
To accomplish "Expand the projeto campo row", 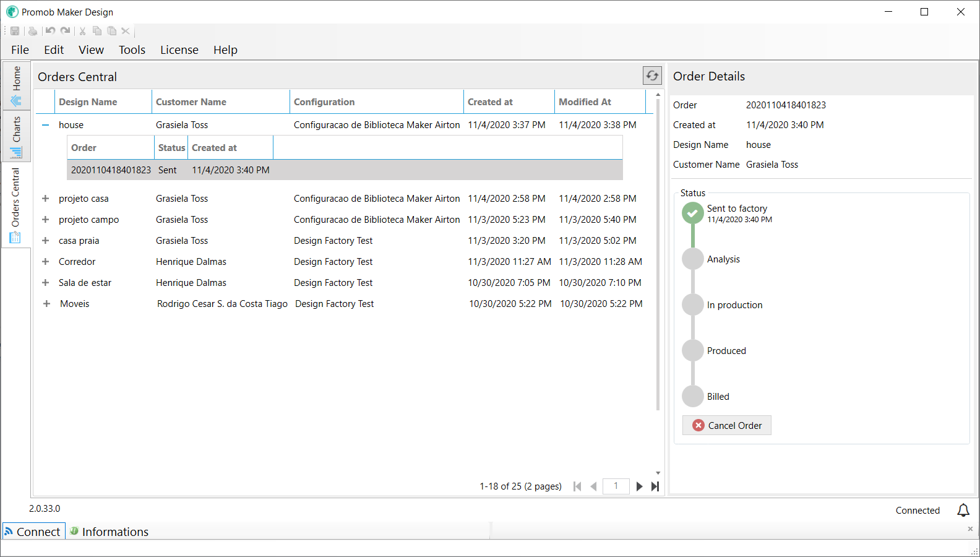I will [x=45, y=220].
